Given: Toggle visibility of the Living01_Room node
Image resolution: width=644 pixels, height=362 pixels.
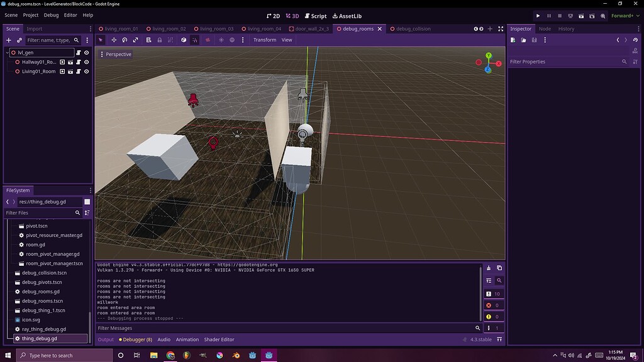Looking at the screenshot, I should (87, 71).
